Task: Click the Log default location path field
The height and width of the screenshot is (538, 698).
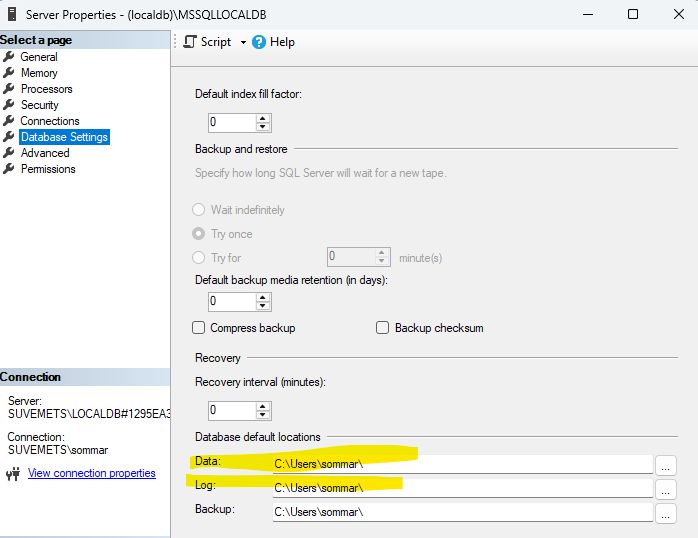Action: tap(463, 488)
